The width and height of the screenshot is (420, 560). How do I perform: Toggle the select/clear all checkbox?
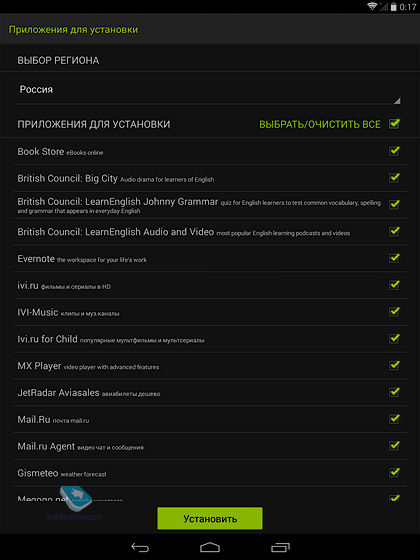(x=394, y=124)
